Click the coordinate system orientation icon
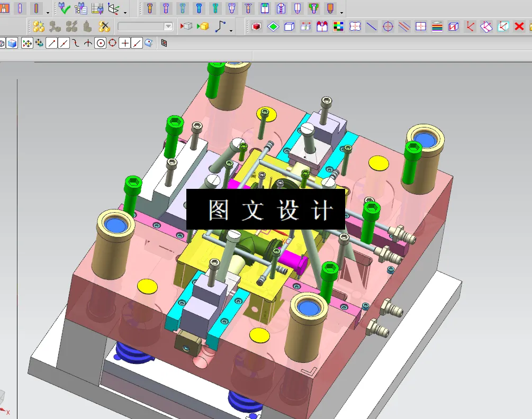This screenshot has width=532, height=419. [112, 8]
